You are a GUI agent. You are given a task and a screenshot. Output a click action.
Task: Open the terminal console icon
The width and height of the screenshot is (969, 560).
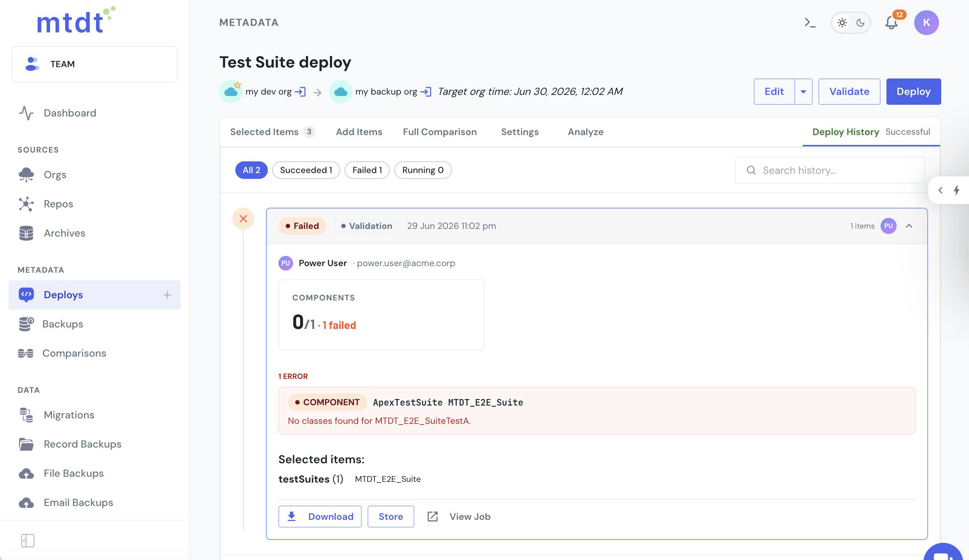810,23
